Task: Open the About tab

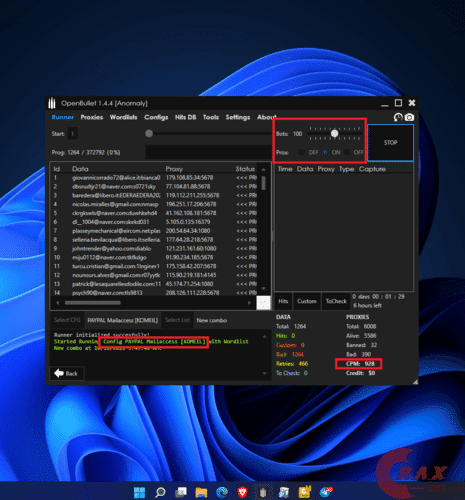Action: click(x=266, y=117)
